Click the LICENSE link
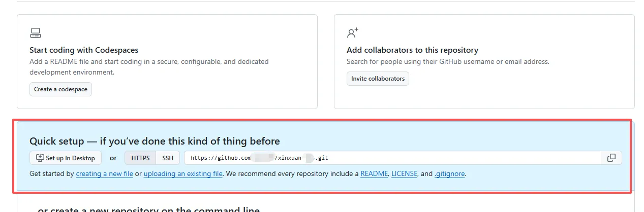The height and width of the screenshot is (212, 644). tap(404, 174)
